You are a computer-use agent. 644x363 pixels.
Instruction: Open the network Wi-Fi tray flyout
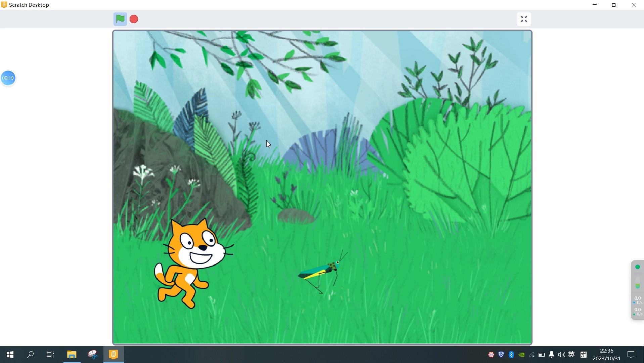pos(532,355)
